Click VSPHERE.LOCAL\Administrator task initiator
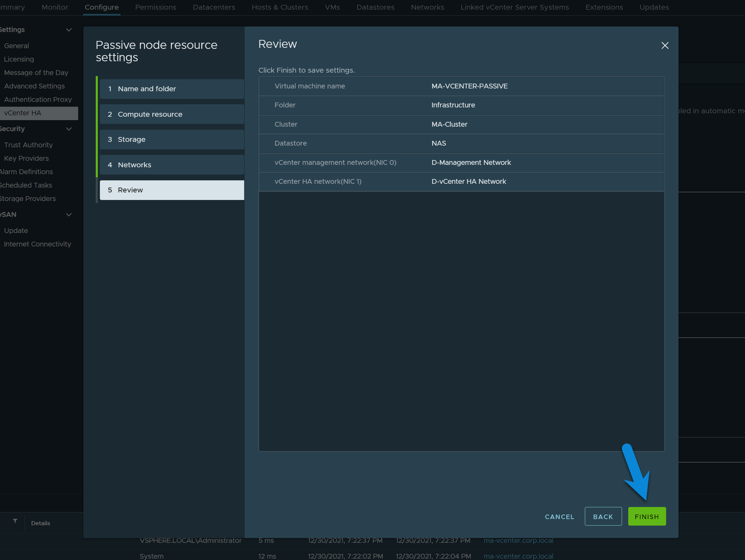Viewport: 745px width, 560px height. click(x=190, y=540)
